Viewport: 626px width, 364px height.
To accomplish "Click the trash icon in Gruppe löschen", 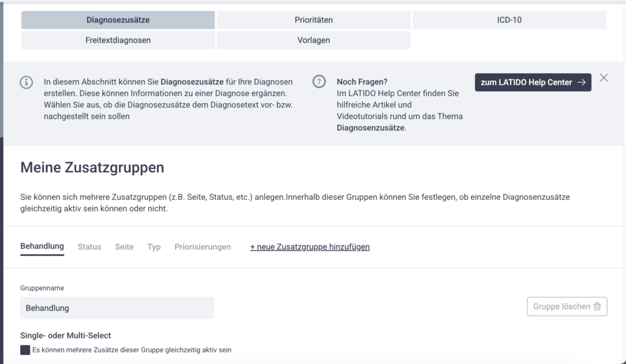I will pyautogui.click(x=597, y=307).
